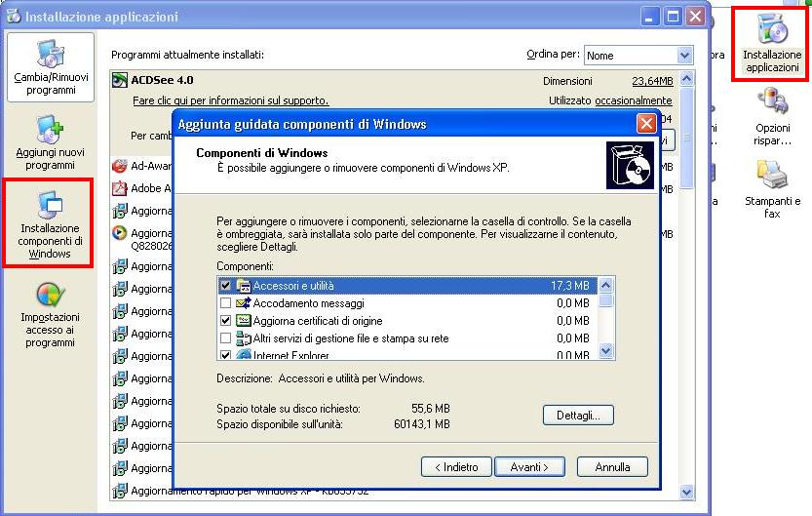This screenshot has height=516, width=812.
Task: Toggle the Internet Explorer checkbox
Action: coord(225,355)
